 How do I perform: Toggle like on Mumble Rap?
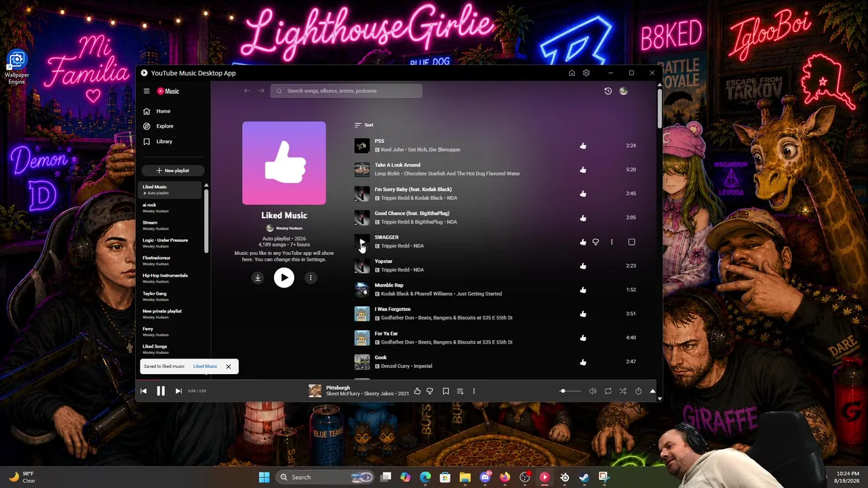coord(583,290)
